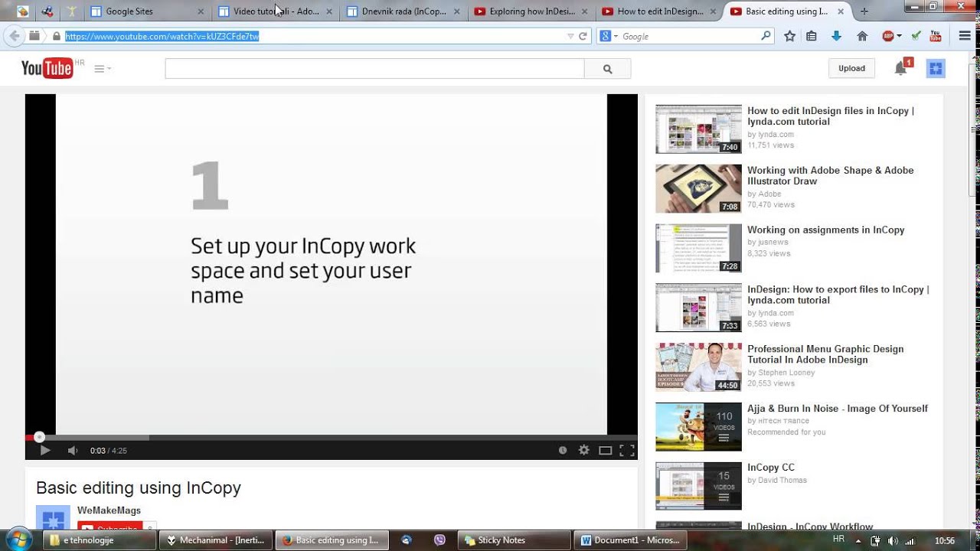This screenshot has width=980, height=551.
Task: Open the Firefox hamburger menu
Action: click(965, 36)
